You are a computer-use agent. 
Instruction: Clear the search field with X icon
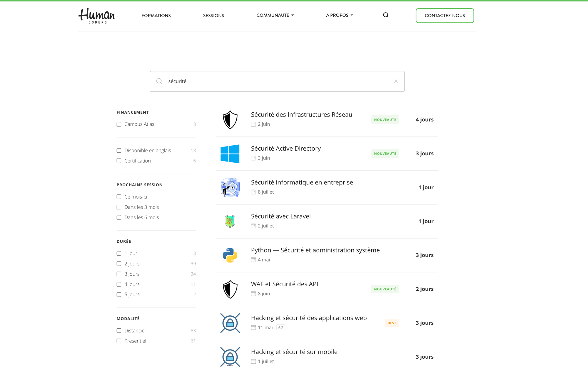click(396, 81)
